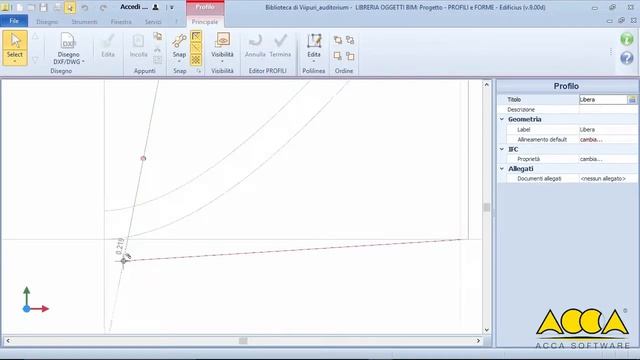Switch to the Strumenti ribbon tab

pos(84,22)
